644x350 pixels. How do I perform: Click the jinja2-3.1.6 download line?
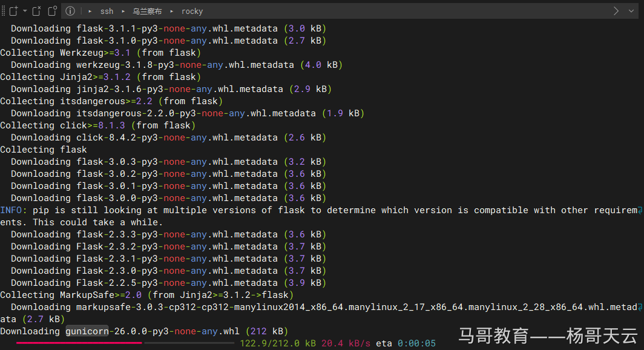click(x=171, y=89)
